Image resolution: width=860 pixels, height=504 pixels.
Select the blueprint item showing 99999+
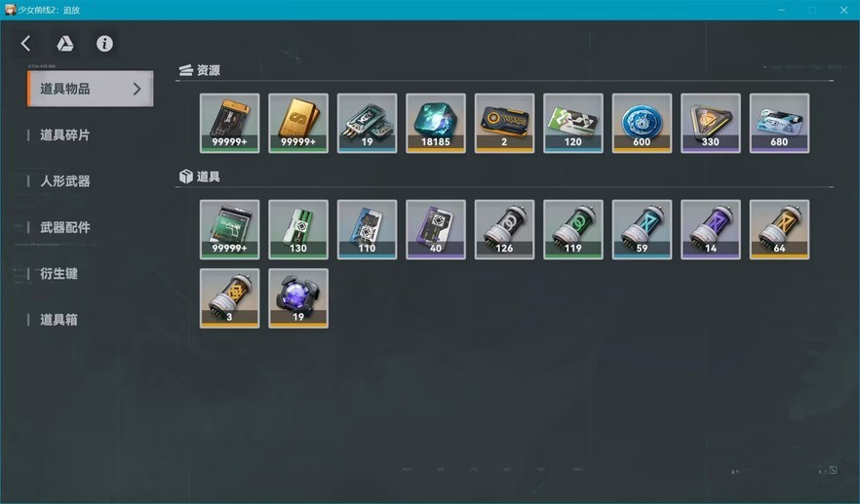[x=230, y=229]
